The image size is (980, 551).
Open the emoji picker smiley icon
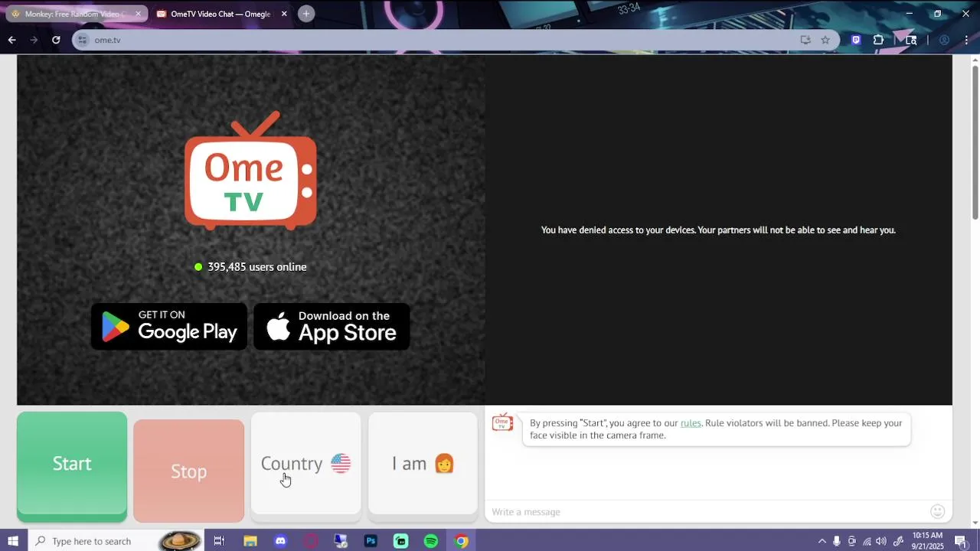coord(937,511)
